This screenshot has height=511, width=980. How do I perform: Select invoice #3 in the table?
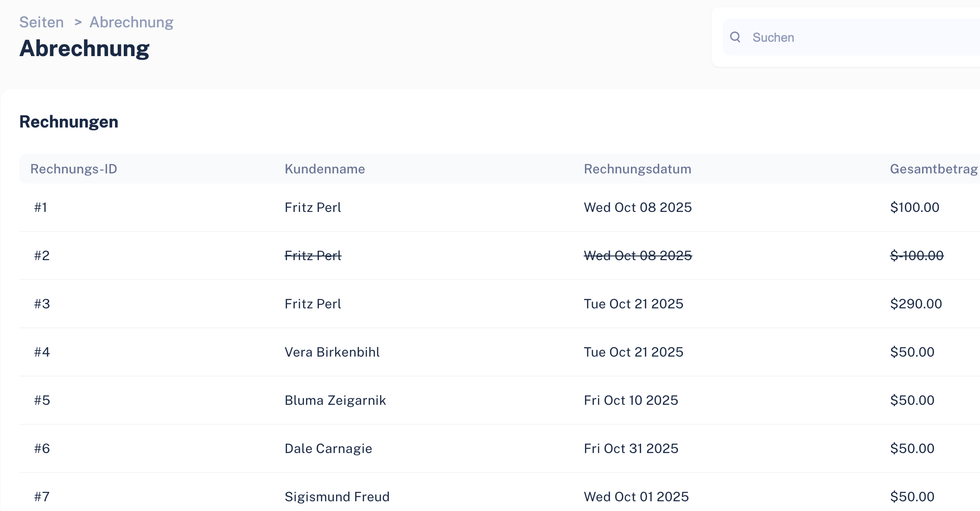499,304
